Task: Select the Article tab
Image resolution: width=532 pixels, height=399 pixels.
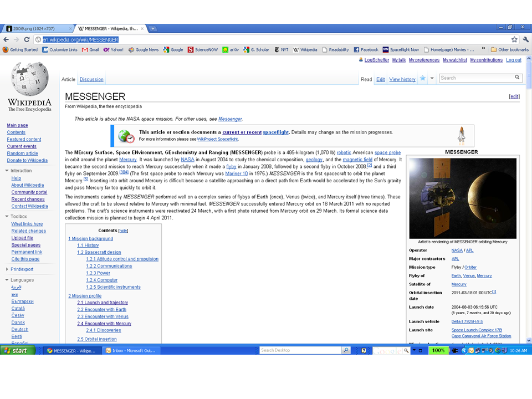Action: 68,79
